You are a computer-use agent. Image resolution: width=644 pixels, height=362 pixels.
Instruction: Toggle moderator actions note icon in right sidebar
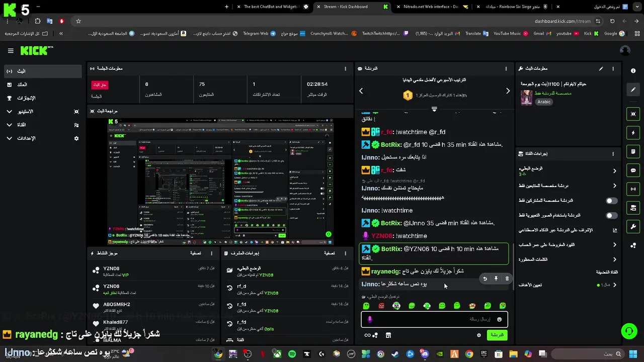(x=633, y=151)
